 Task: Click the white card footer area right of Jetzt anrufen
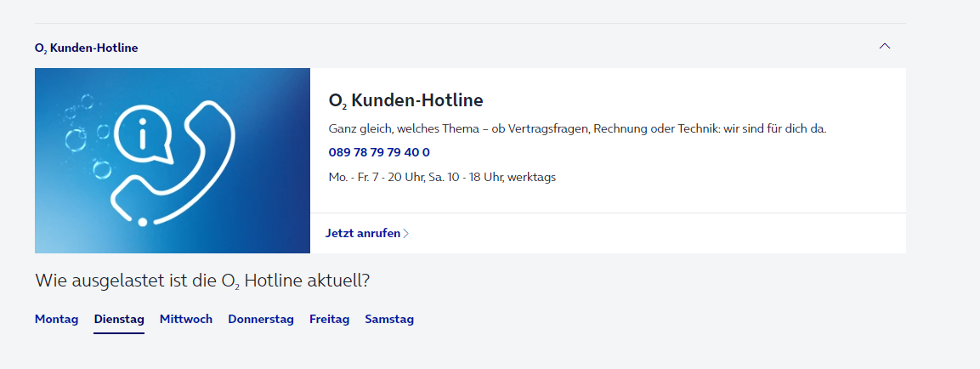pos(658,233)
